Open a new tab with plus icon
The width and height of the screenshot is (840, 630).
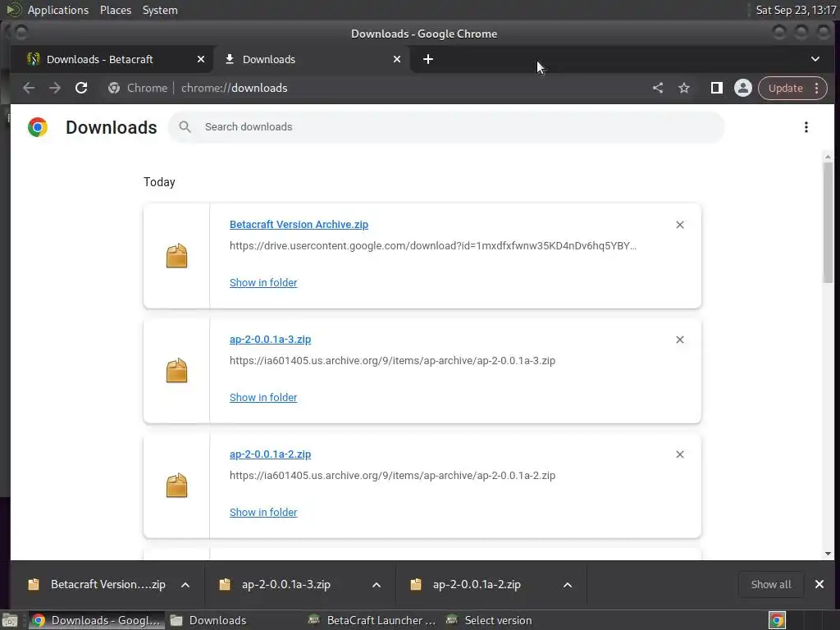[x=427, y=59]
